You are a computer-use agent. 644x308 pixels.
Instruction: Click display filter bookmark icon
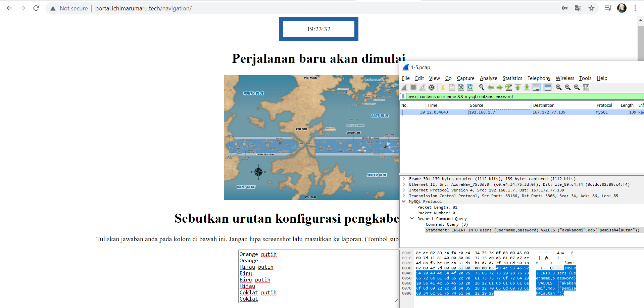[403, 96]
